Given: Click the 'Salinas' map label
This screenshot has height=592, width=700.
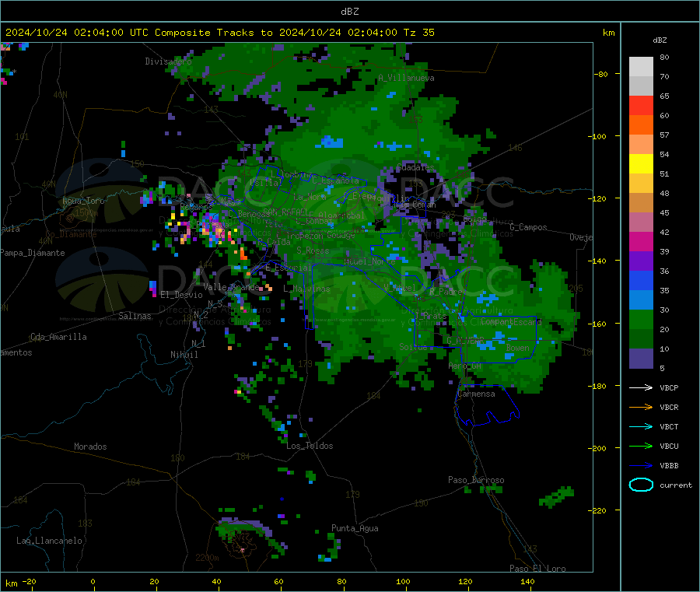Looking at the screenshot, I should (135, 316).
